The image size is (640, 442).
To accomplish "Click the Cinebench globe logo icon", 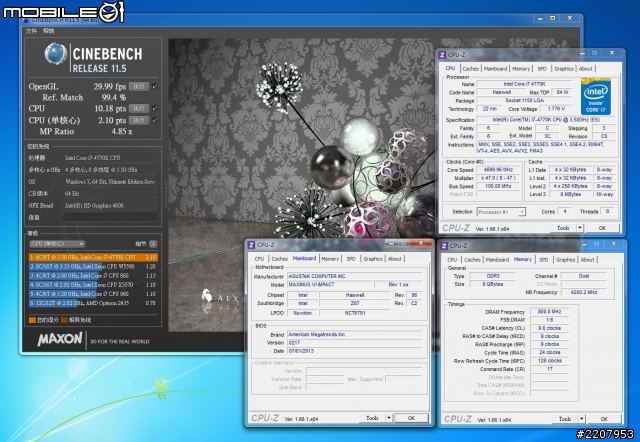I will tap(56, 54).
